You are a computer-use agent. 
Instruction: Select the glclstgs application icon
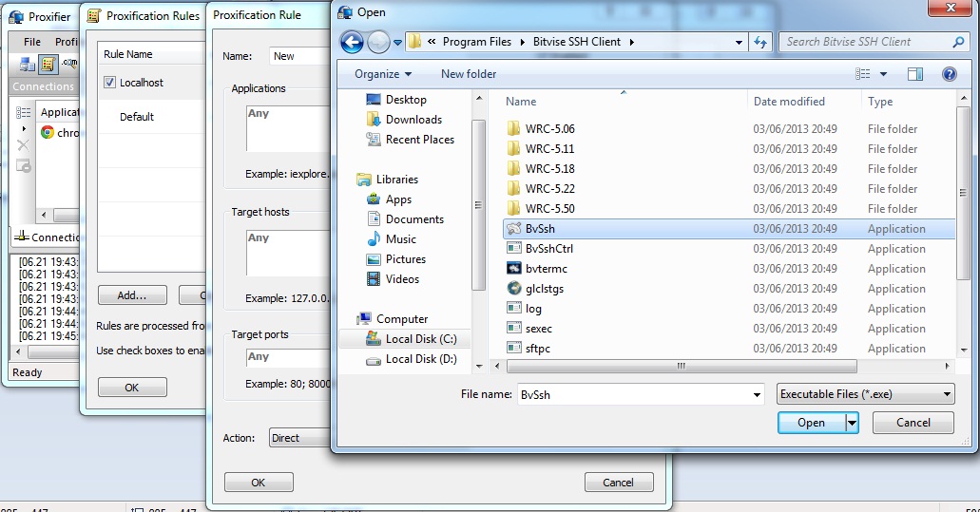(513, 289)
